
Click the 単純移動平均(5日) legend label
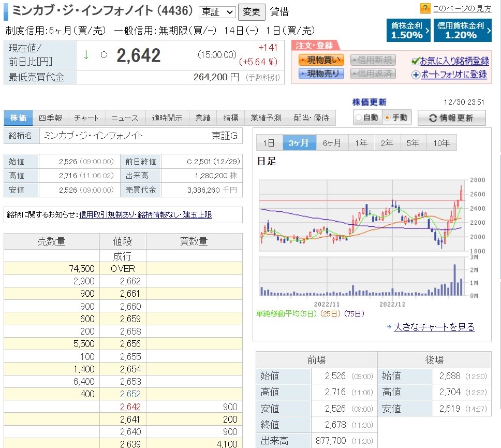[x=286, y=314]
